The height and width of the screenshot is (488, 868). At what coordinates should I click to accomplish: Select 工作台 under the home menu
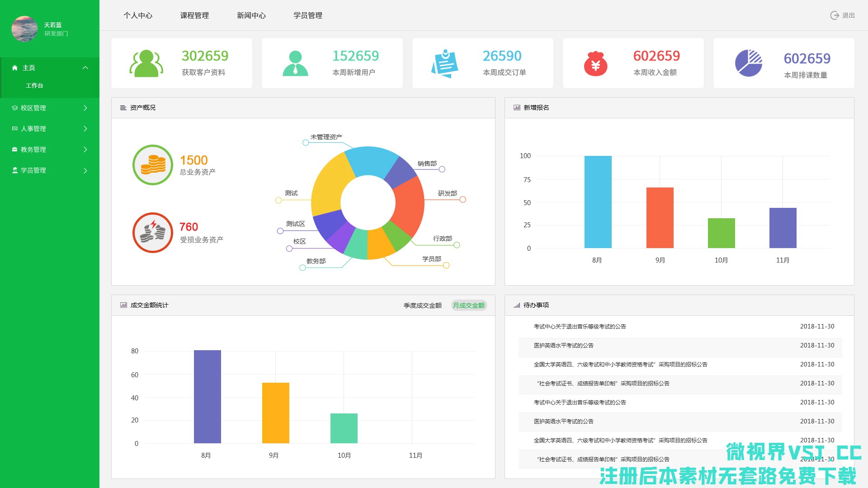[x=34, y=86]
